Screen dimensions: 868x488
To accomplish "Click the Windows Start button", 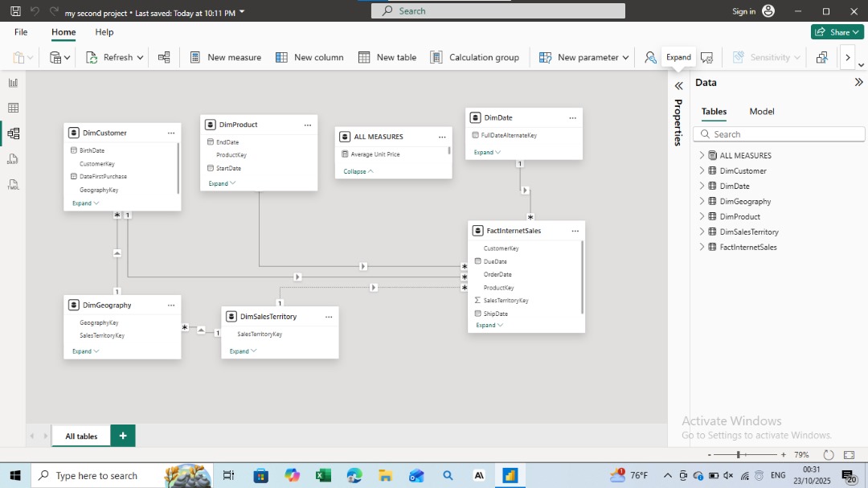I will click(x=15, y=475).
